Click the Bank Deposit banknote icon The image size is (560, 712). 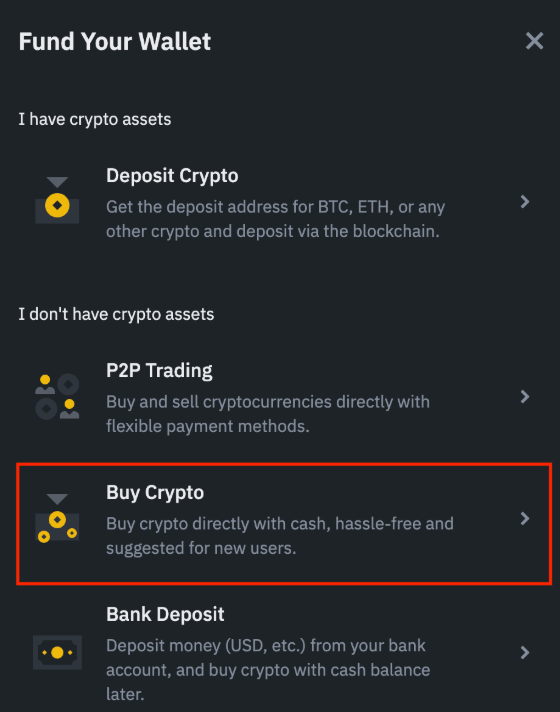[x=57, y=653]
